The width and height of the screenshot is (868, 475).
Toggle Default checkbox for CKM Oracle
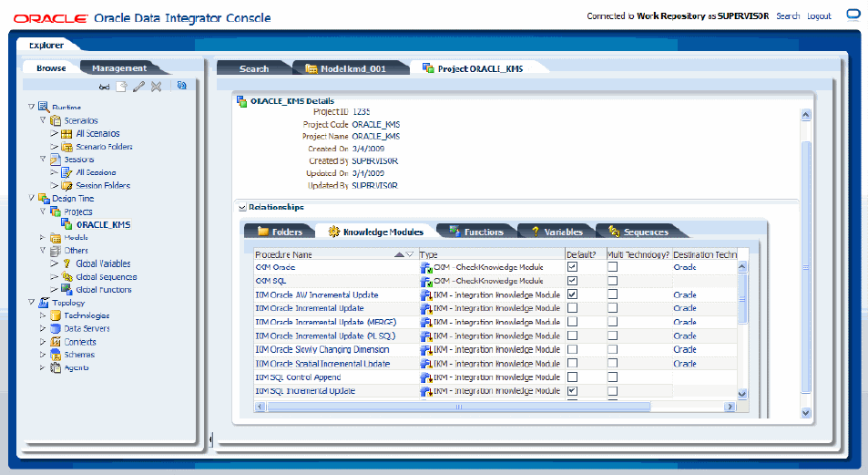click(572, 267)
